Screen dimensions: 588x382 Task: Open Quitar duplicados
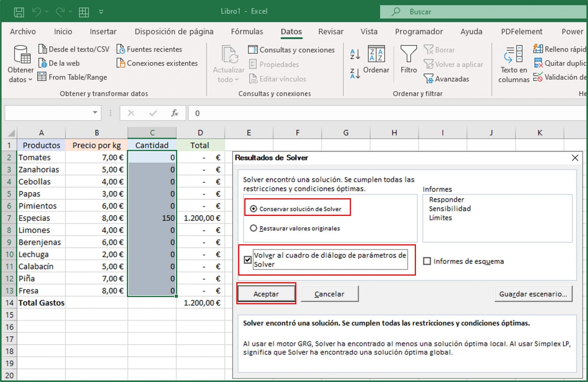click(x=561, y=63)
